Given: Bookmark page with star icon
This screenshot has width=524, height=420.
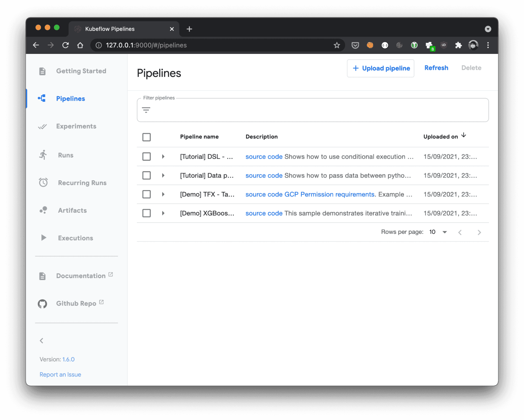Looking at the screenshot, I should (337, 45).
